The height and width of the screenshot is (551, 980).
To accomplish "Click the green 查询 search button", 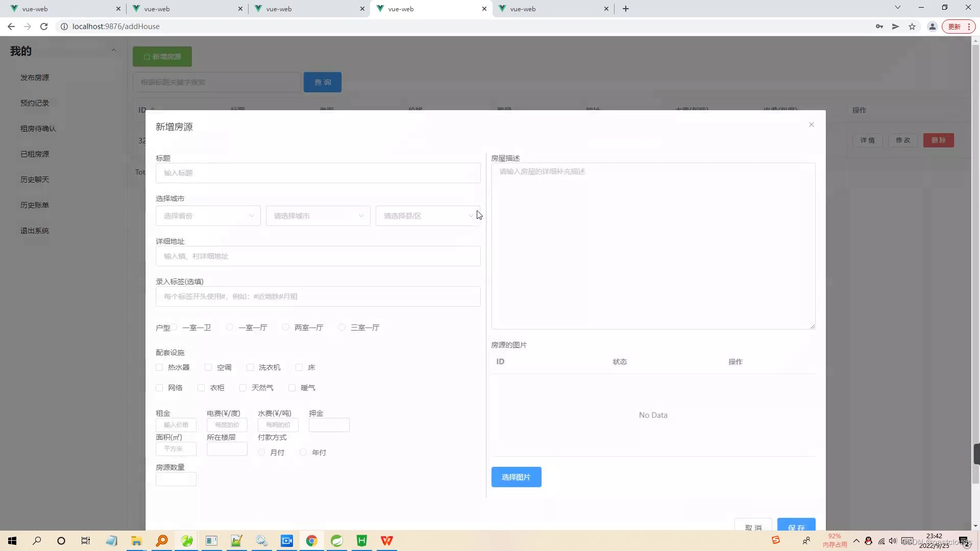I will pos(322,82).
